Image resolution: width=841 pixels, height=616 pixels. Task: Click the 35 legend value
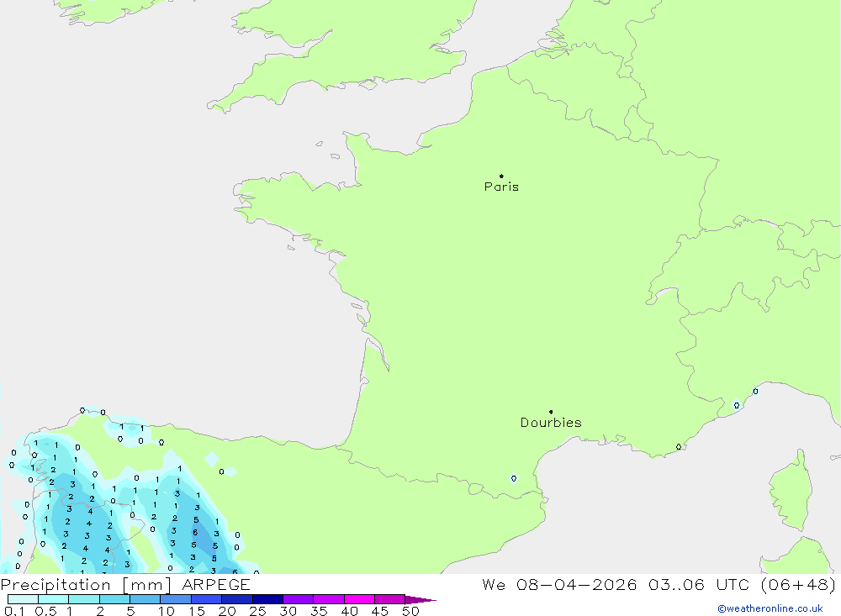click(x=319, y=611)
